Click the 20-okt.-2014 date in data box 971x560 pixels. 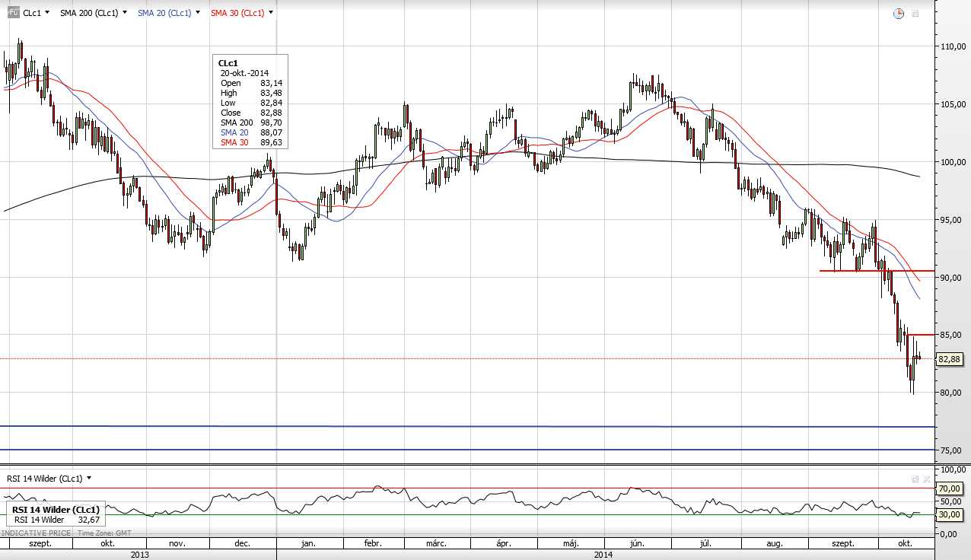click(244, 73)
